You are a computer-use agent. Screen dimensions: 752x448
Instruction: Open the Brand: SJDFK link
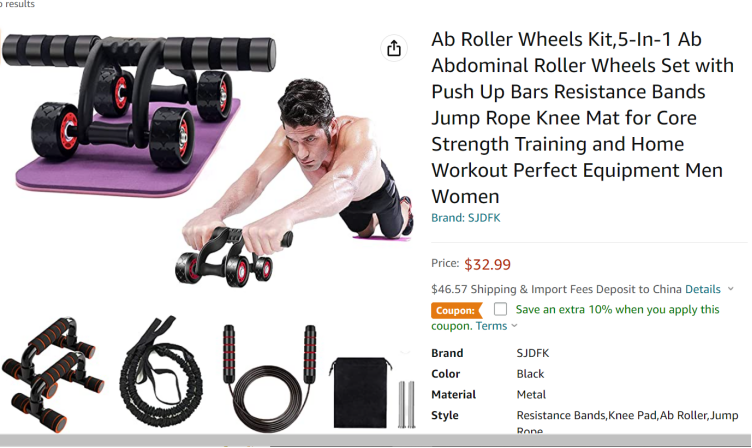(x=465, y=218)
